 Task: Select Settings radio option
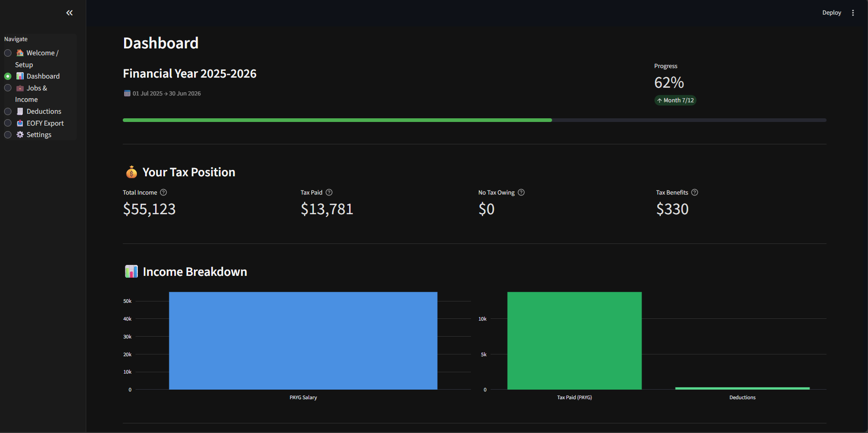(x=8, y=135)
